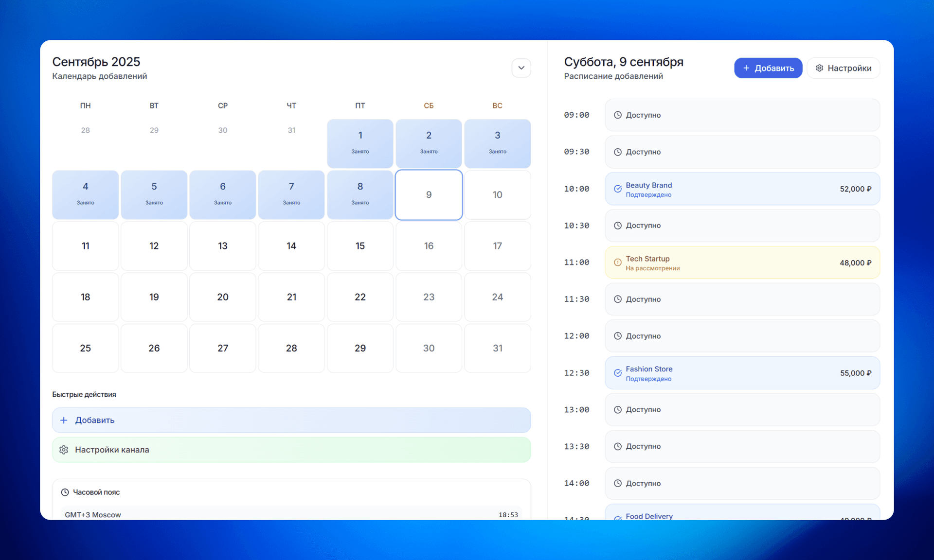Click the checkmark icon on Fashion Store
Image resolution: width=934 pixels, height=560 pixels.
pyautogui.click(x=617, y=373)
